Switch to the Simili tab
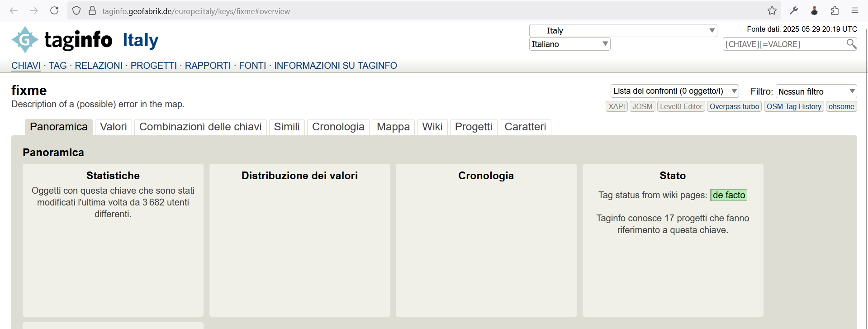The height and width of the screenshot is (329, 868). click(x=287, y=127)
